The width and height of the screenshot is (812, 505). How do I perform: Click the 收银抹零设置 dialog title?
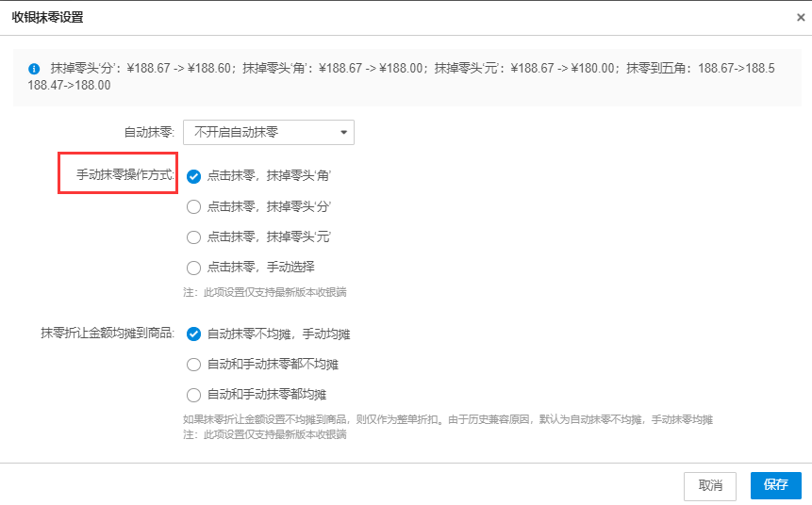point(48,18)
